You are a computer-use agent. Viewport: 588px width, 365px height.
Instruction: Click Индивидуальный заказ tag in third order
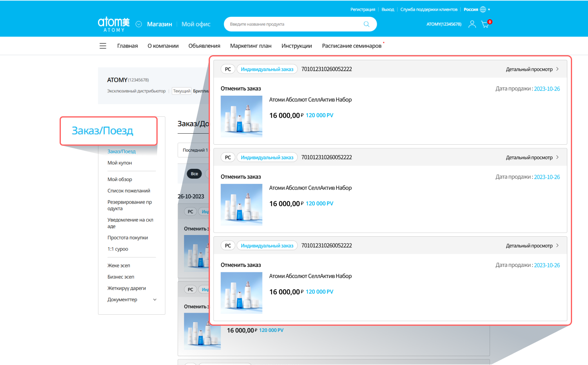(267, 246)
